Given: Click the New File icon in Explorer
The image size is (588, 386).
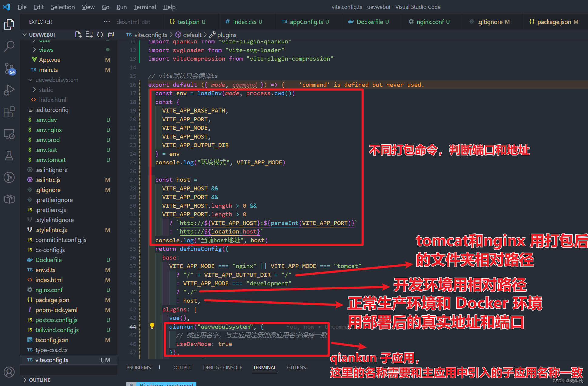Looking at the screenshot, I should (78, 35).
